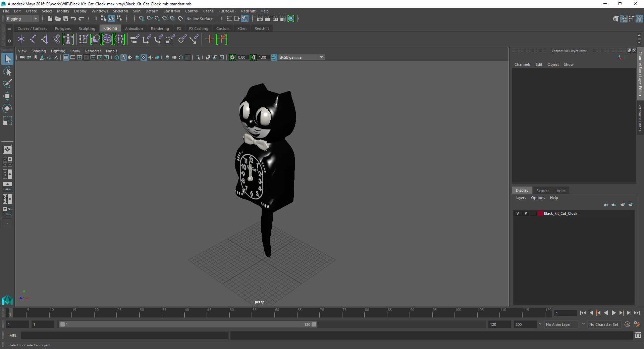Click the Create Joint shelf icon

pos(33,39)
